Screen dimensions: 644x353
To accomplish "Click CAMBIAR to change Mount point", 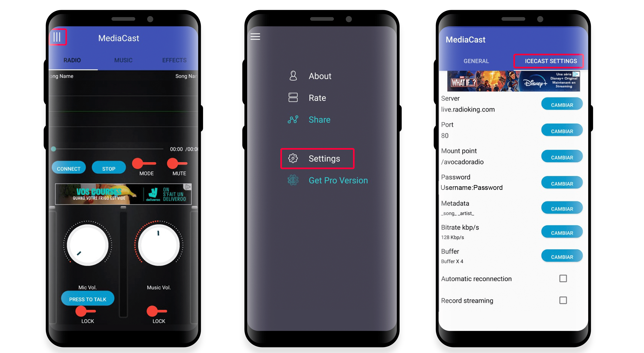I will [x=561, y=157].
